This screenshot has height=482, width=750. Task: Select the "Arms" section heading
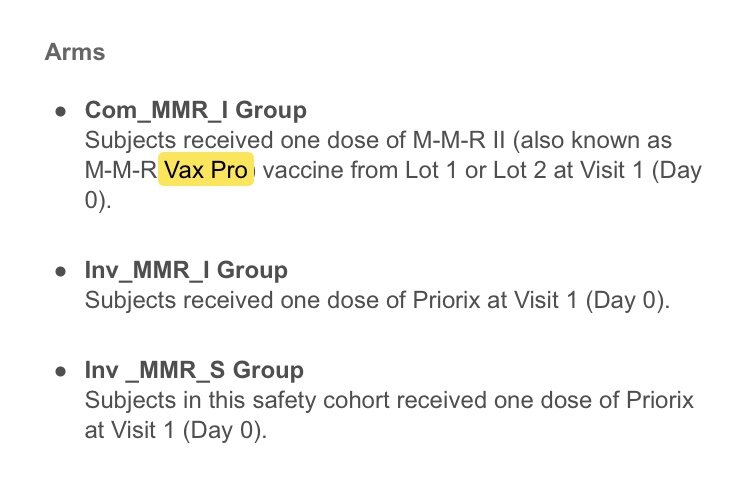[75, 52]
